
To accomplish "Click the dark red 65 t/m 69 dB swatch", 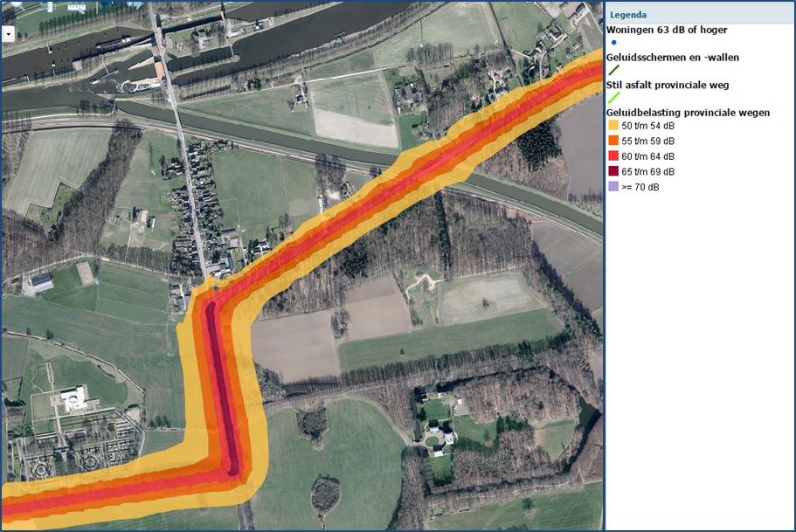I will click(x=613, y=171).
